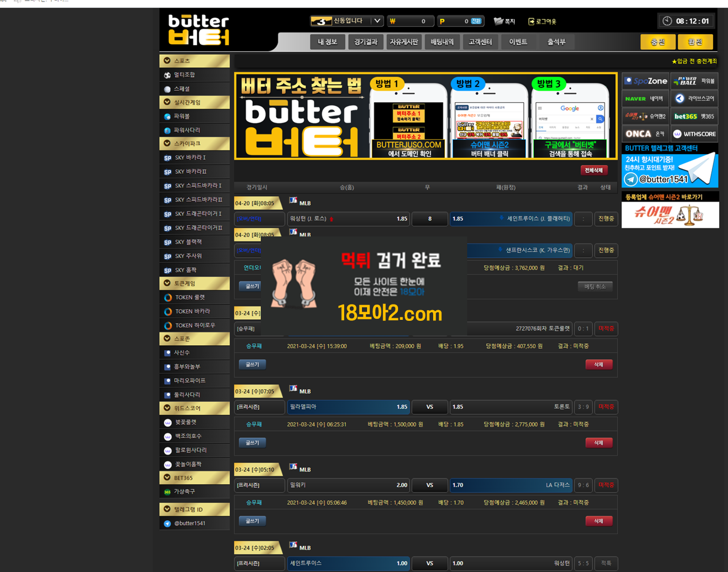Viewport: 728px width, 572px height.
Task: Click the @butter1541 Telegram icon in sidebar
Action: coord(167,524)
